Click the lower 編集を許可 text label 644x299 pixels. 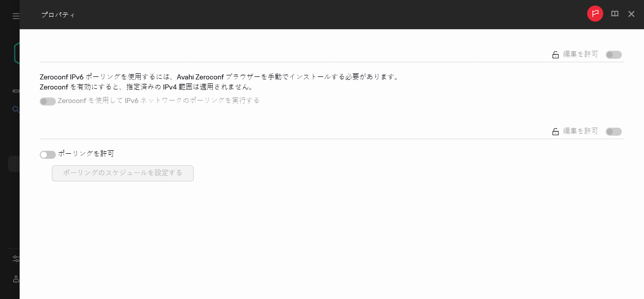tap(580, 131)
